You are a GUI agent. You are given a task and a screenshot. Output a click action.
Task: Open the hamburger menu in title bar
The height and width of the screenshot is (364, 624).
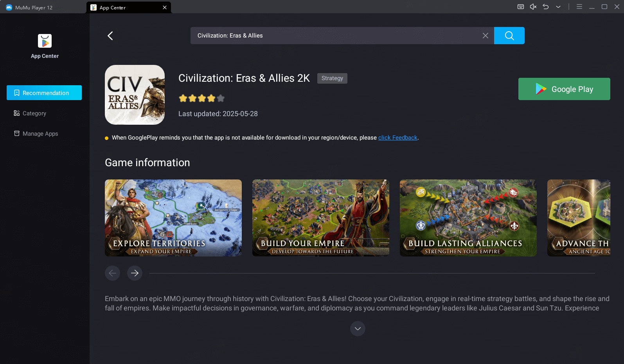(x=579, y=7)
